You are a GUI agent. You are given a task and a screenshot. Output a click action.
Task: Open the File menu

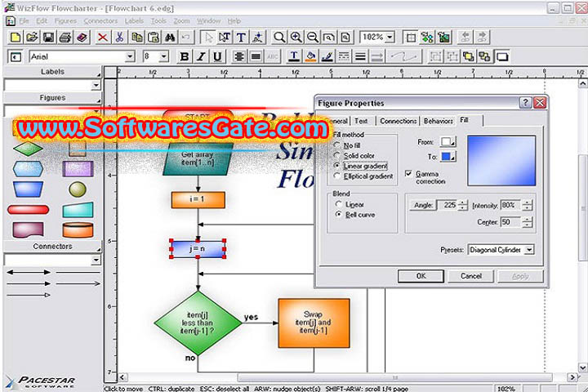pyautogui.click(x=24, y=21)
